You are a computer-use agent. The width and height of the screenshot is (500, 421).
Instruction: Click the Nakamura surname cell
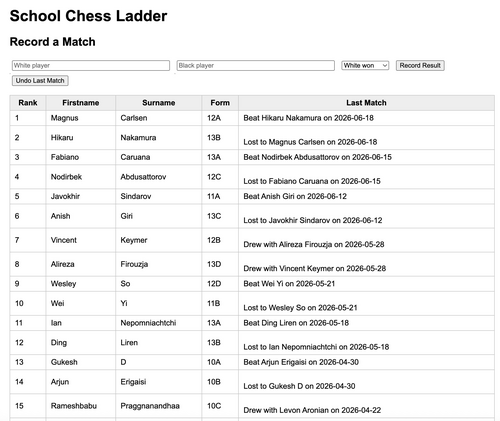coord(159,138)
